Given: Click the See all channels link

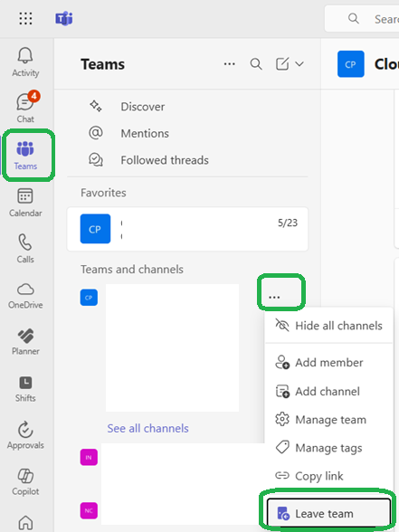Looking at the screenshot, I should click(x=148, y=429).
